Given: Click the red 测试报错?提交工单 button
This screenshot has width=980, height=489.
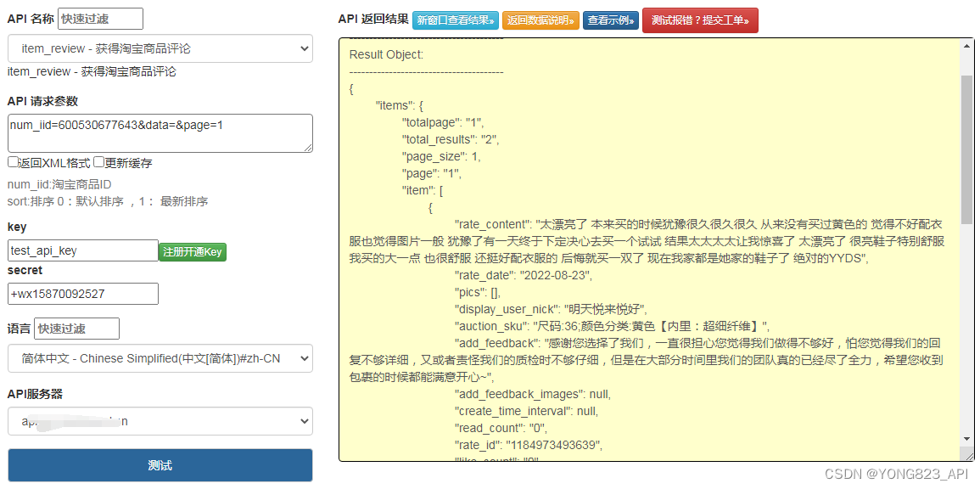Looking at the screenshot, I should click(700, 20).
